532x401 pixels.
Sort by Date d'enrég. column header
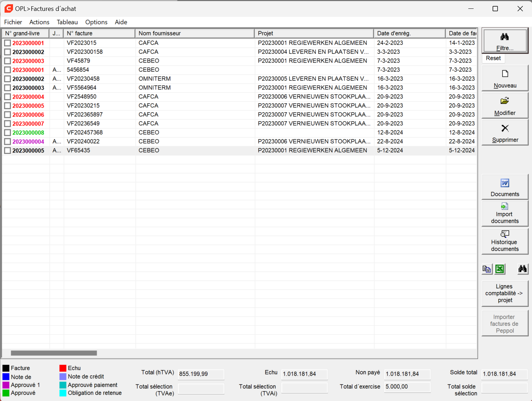click(410, 33)
